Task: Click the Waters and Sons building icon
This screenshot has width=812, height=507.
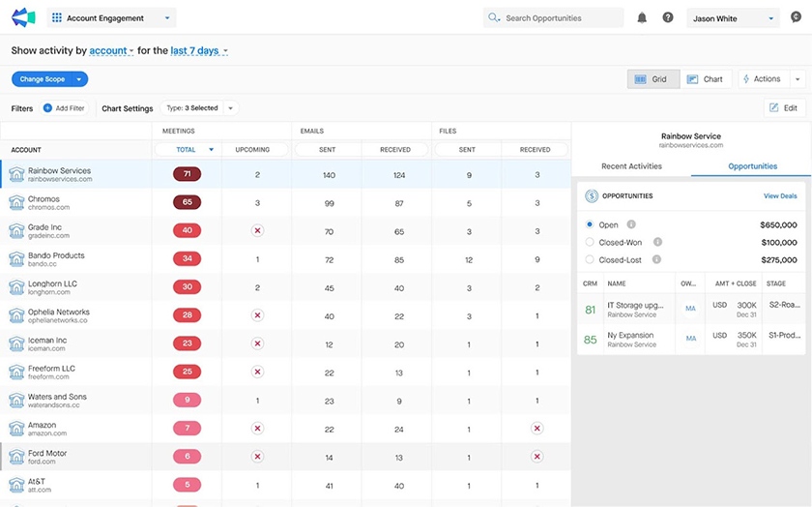Action: [16, 401]
